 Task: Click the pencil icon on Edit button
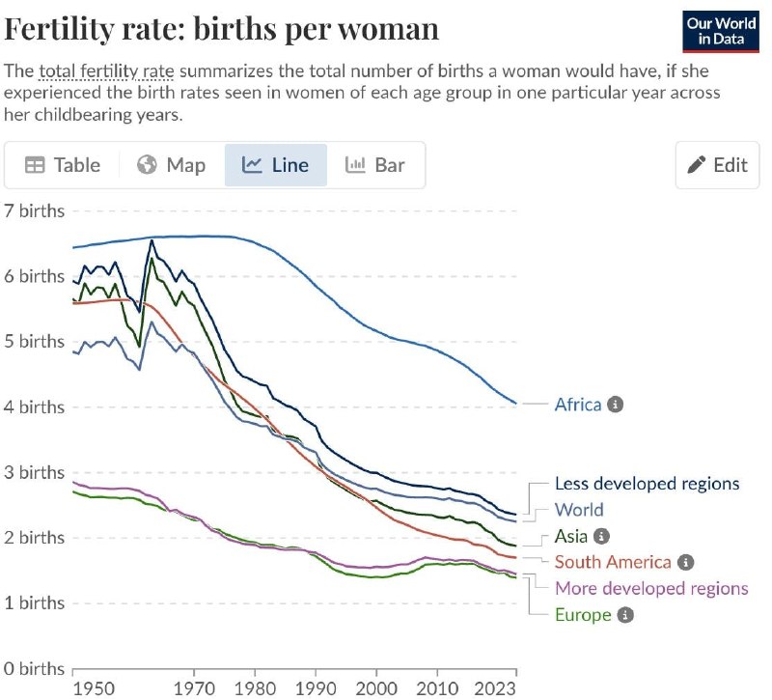pos(696,165)
